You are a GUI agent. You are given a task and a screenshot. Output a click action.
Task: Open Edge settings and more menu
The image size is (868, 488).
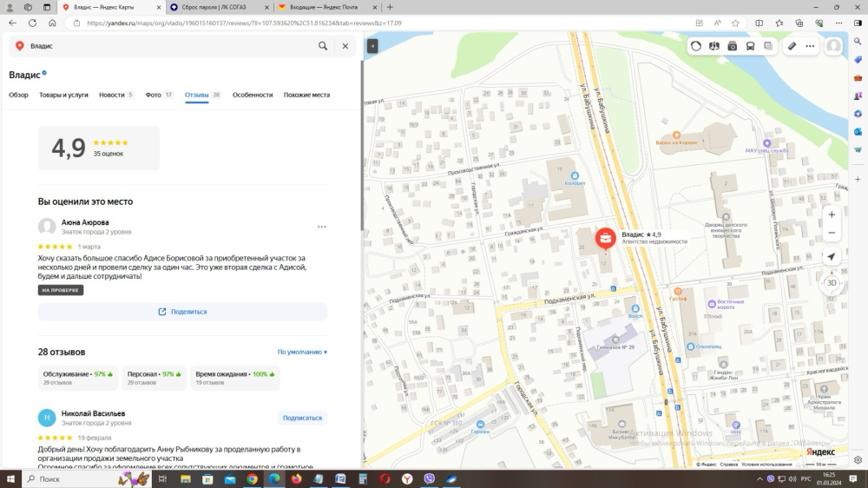(839, 23)
